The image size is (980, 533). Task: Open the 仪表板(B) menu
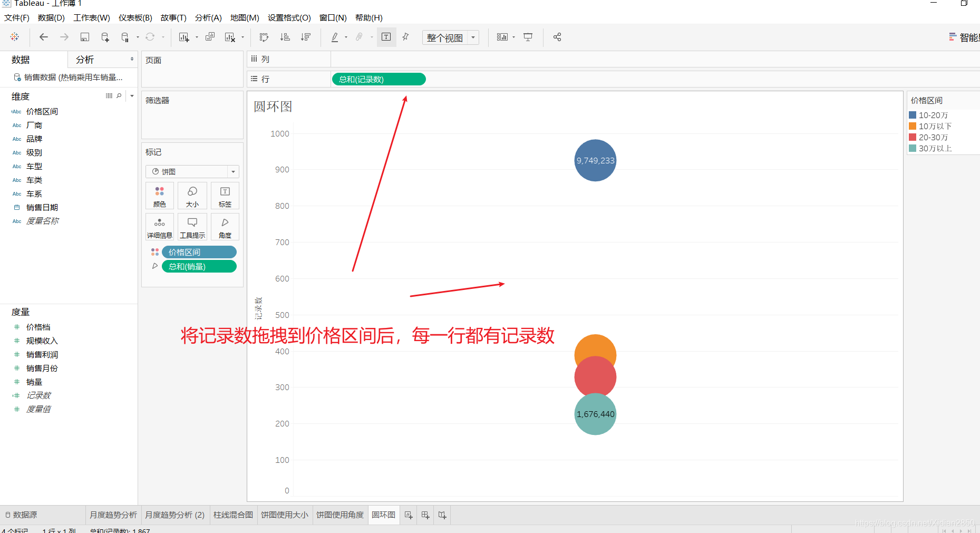coord(135,17)
